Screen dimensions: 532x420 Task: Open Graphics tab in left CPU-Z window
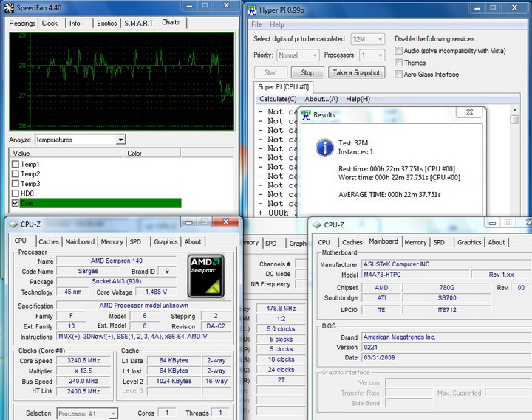(x=166, y=241)
